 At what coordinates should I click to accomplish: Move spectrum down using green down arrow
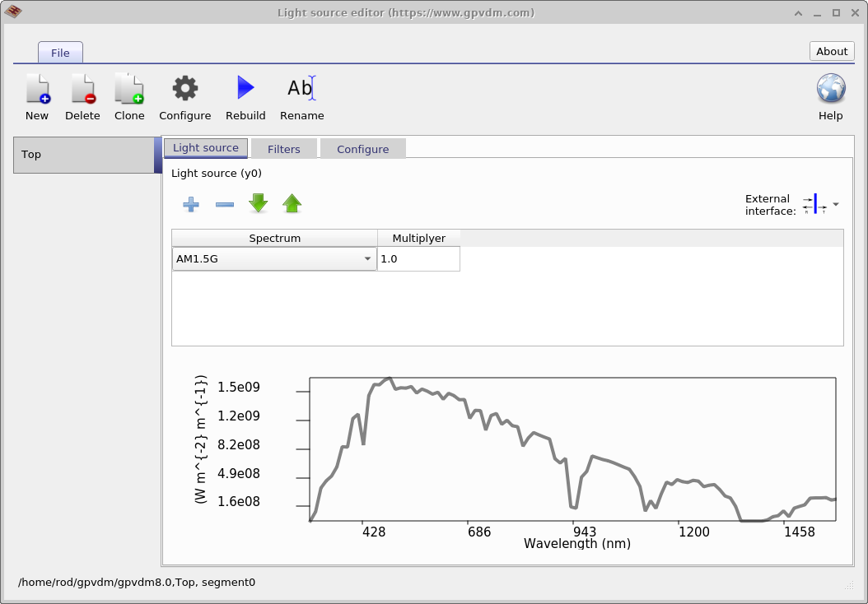[x=258, y=203]
